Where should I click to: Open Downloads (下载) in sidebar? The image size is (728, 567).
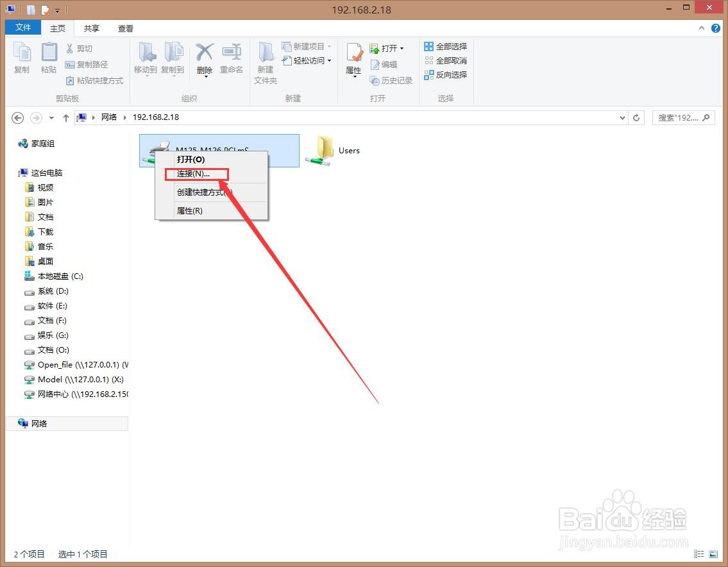tap(40, 232)
